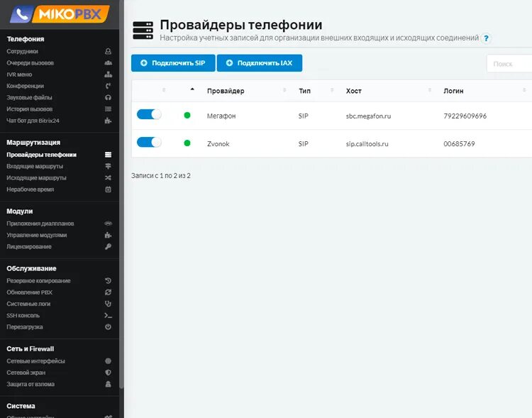The image size is (532, 418).
Task: Disable the Zvonok provider toggle
Action: (x=149, y=142)
